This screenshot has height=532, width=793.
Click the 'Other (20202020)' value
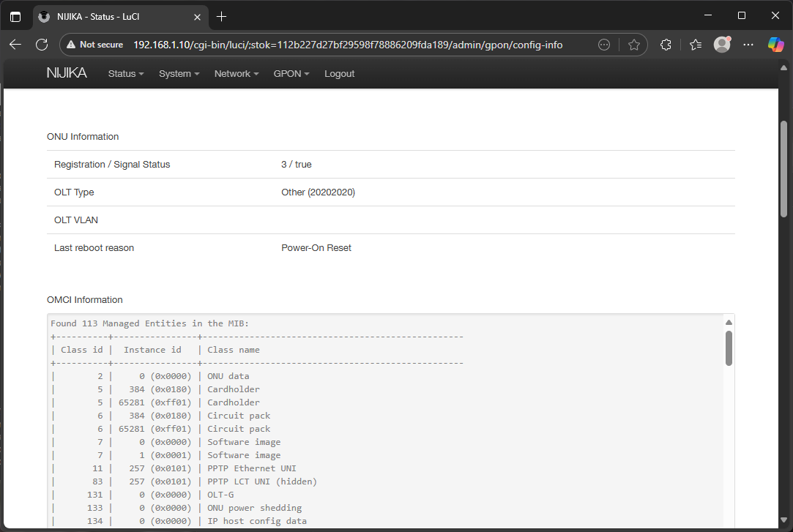pyautogui.click(x=318, y=192)
